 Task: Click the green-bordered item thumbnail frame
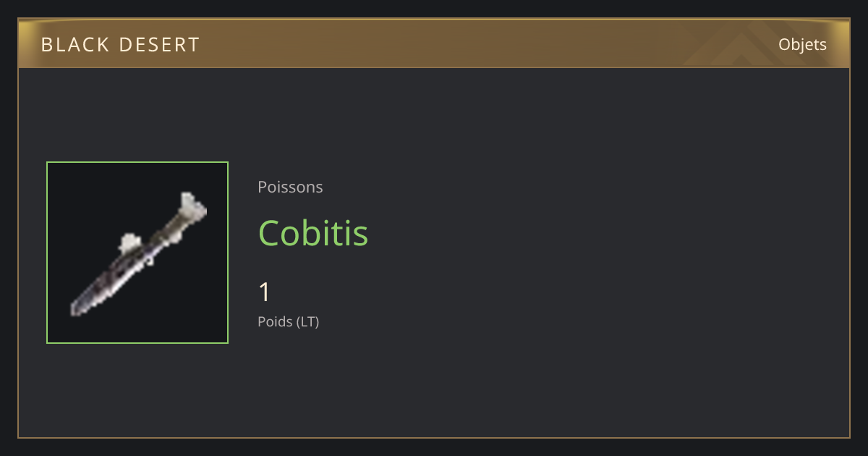[x=137, y=253]
